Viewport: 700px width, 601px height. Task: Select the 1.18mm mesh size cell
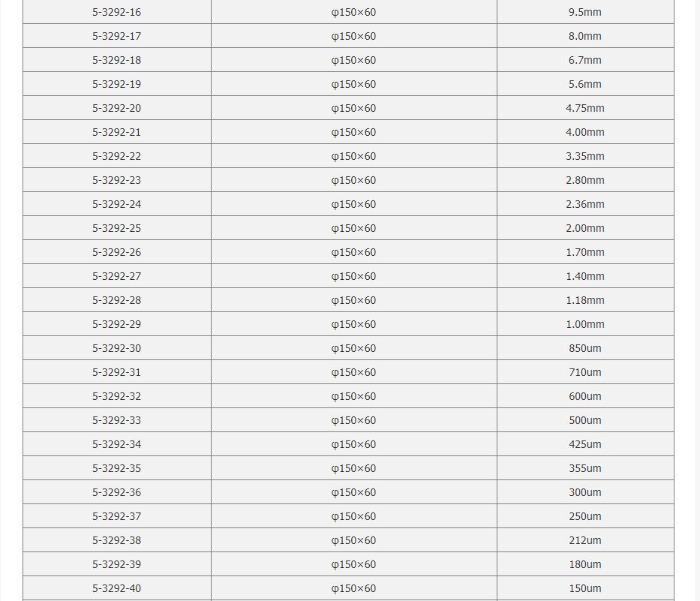coord(584,300)
